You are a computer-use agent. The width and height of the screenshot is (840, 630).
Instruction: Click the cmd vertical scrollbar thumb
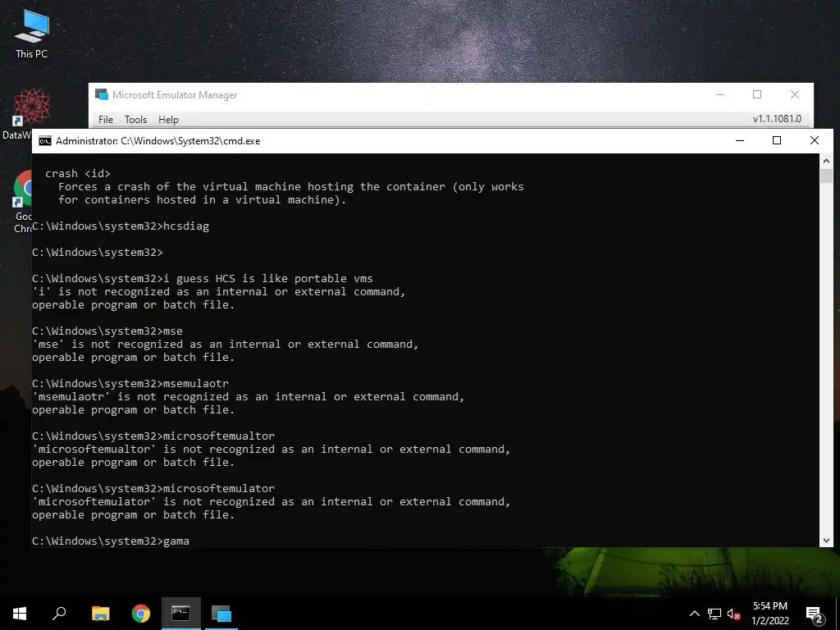(x=826, y=176)
